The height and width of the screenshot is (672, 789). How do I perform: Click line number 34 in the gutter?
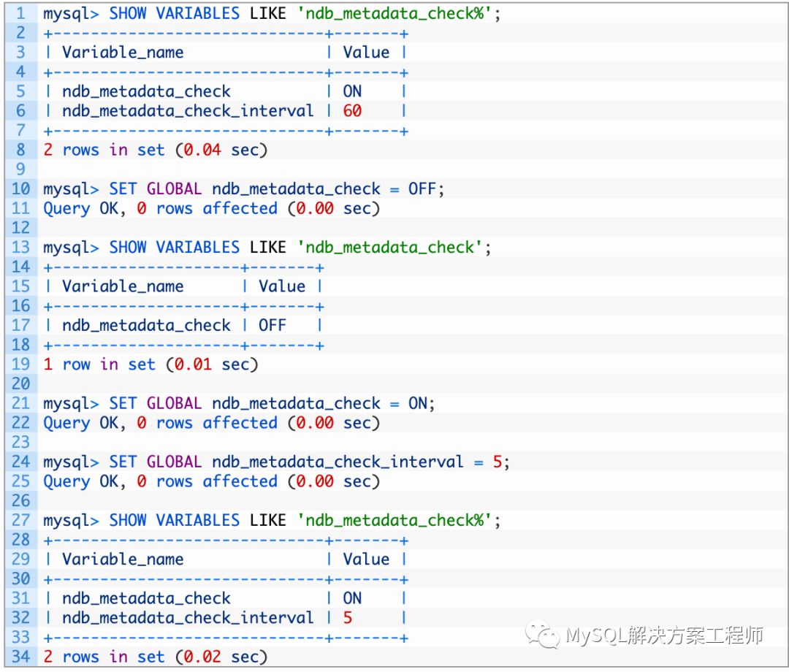pos(20,657)
